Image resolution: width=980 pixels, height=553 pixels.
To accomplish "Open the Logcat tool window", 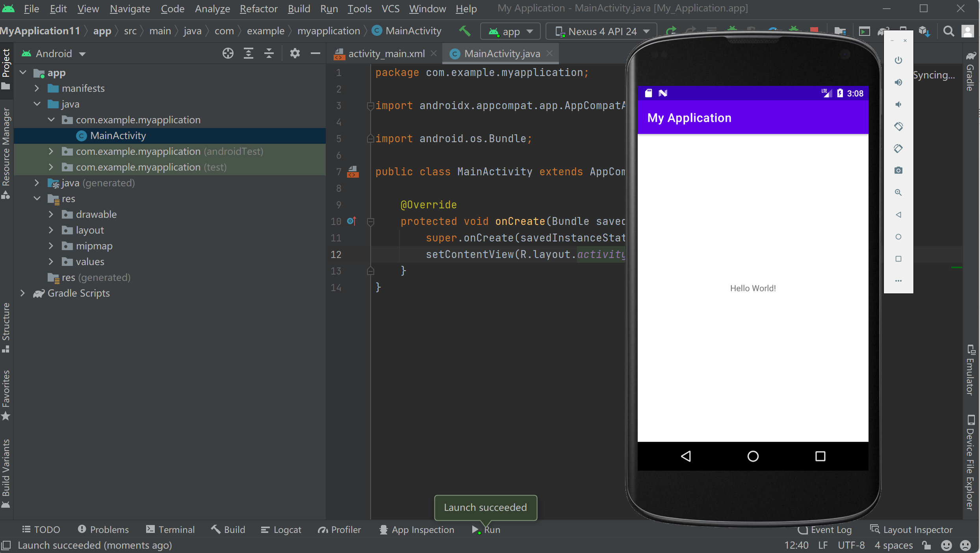I will pos(281,529).
